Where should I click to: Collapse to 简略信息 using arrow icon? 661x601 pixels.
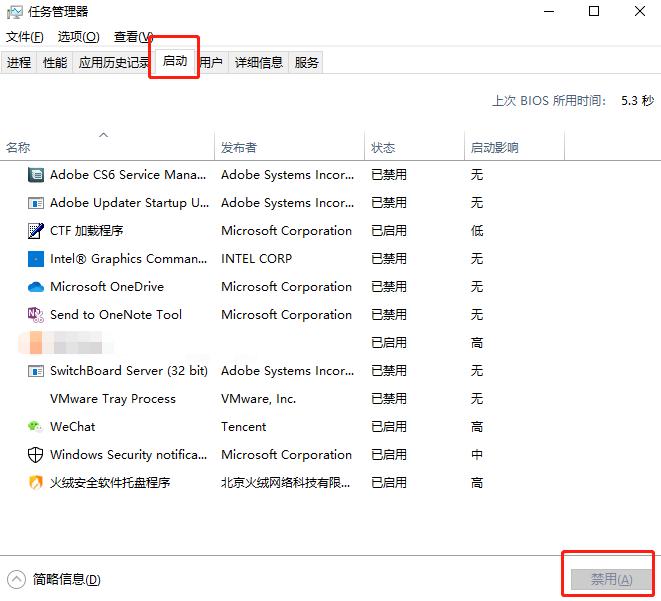[x=16, y=579]
